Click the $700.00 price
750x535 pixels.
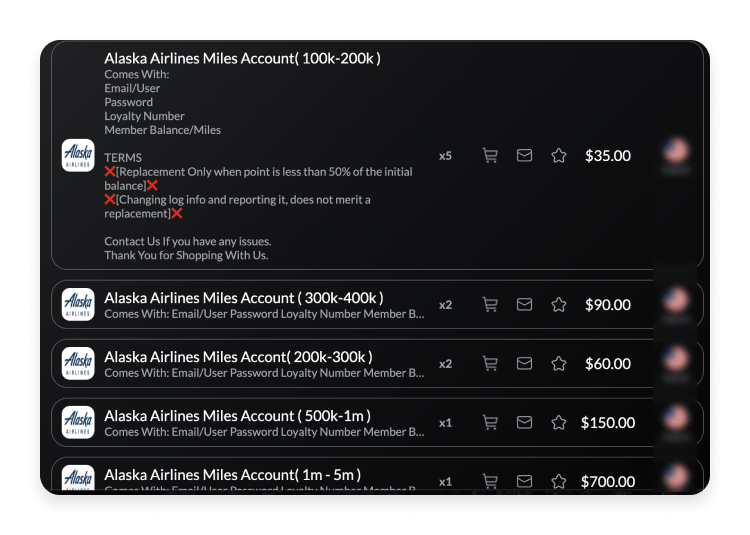[x=608, y=481]
